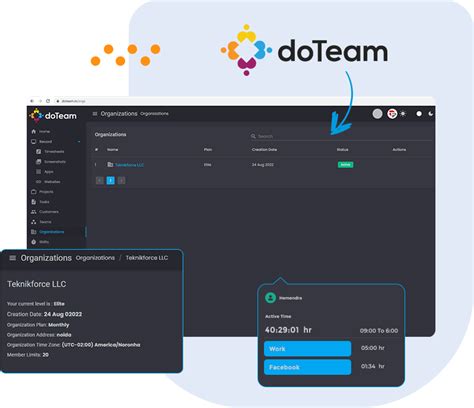Image resolution: width=474 pixels, height=408 pixels.
Task: Click the Customers people icon in sidebar
Action: point(34,212)
